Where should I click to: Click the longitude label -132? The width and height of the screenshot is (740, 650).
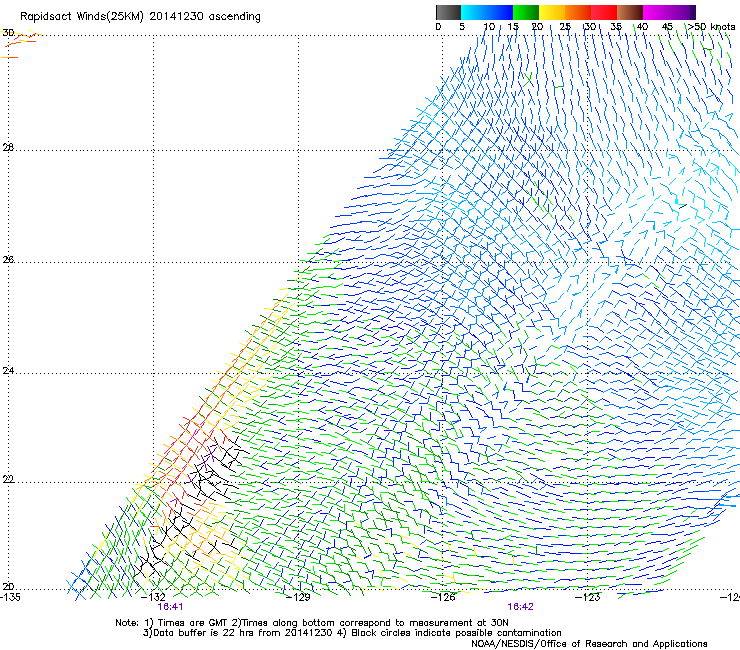[154, 597]
